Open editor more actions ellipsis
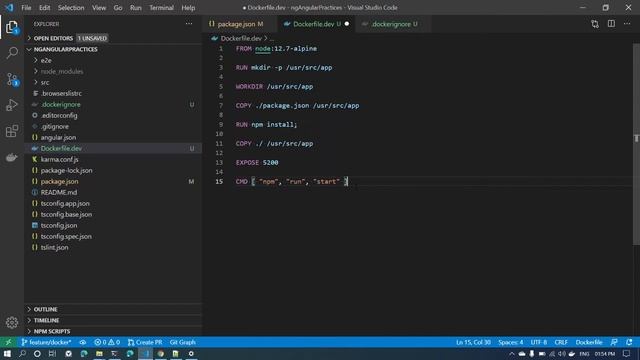640x360 pixels. 627,24
